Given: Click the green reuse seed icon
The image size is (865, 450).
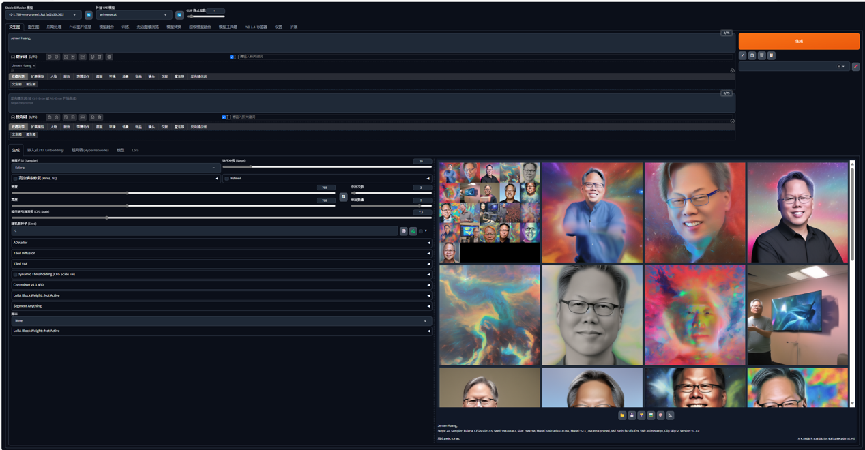Looking at the screenshot, I should tap(412, 231).
